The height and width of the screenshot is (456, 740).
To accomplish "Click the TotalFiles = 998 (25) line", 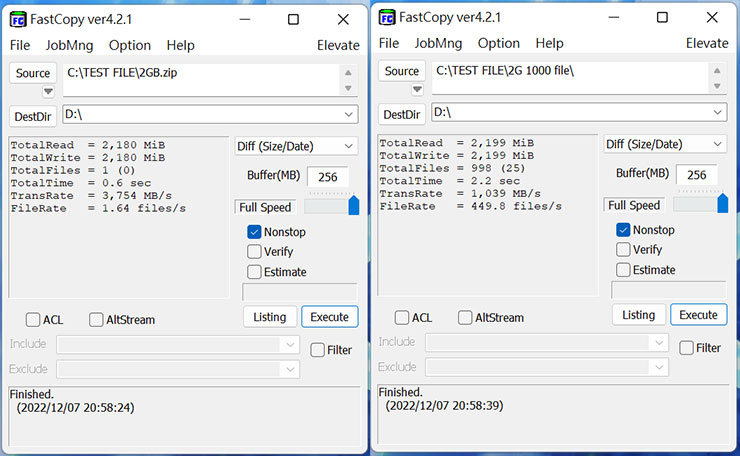I will pyautogui.click(x=452, y=169).
